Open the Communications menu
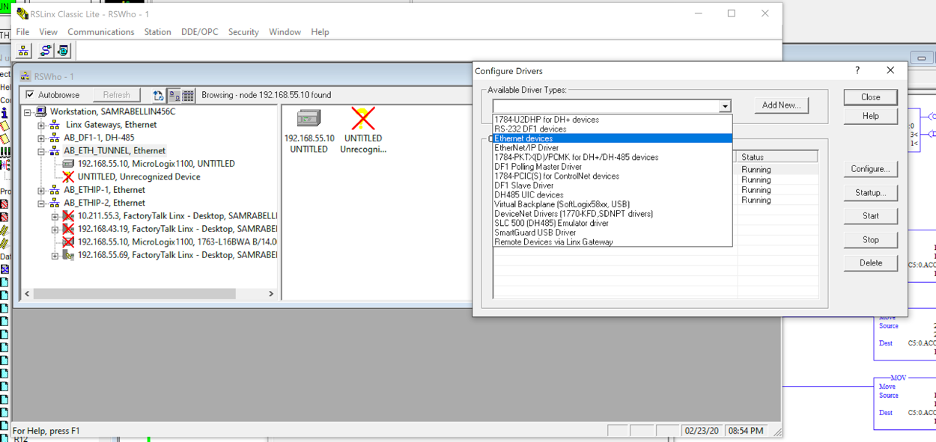Image resolution: width=936 pixels, height=442 pixels. click(x=101, y=32)
